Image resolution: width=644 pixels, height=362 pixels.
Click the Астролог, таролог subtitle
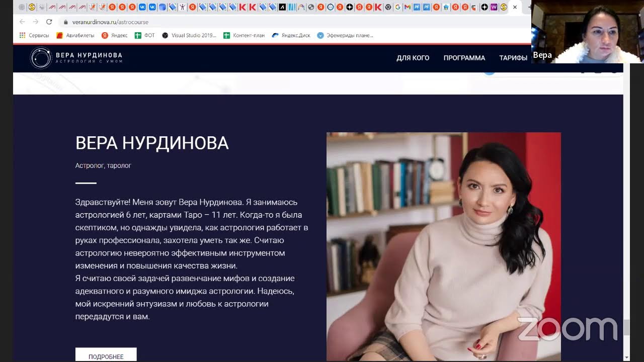pos(103,165)
